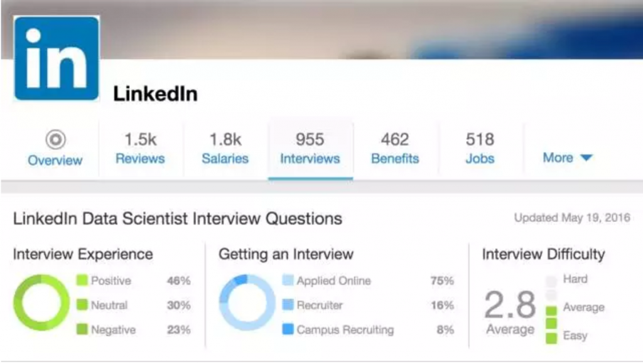
Task: Click the Recruiter legend color swatch
Action: [288, 305]
